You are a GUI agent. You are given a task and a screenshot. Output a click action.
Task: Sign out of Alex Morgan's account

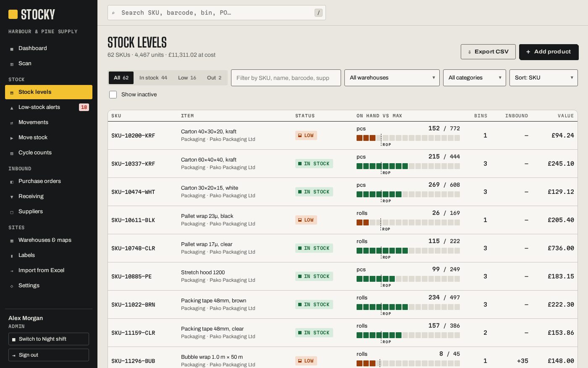point(49,355)
